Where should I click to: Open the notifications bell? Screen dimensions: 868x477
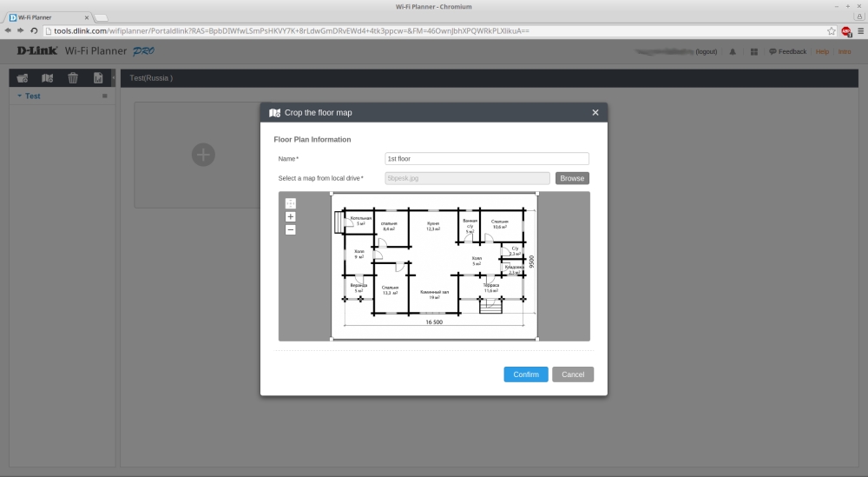(x=733, y=52)
